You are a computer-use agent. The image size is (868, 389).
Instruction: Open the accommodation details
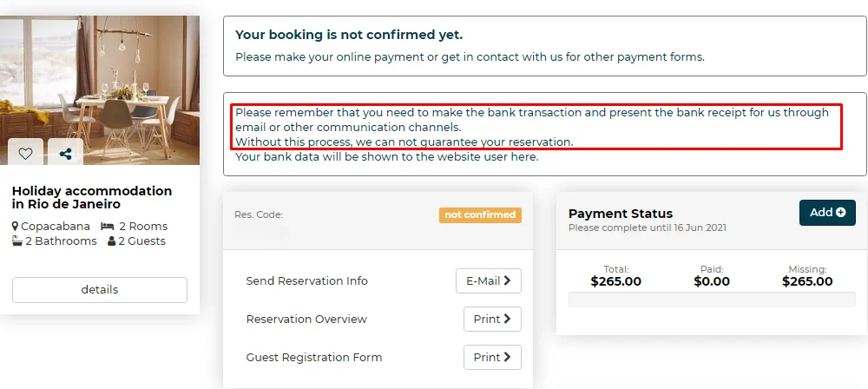click(x=100, y=290)
